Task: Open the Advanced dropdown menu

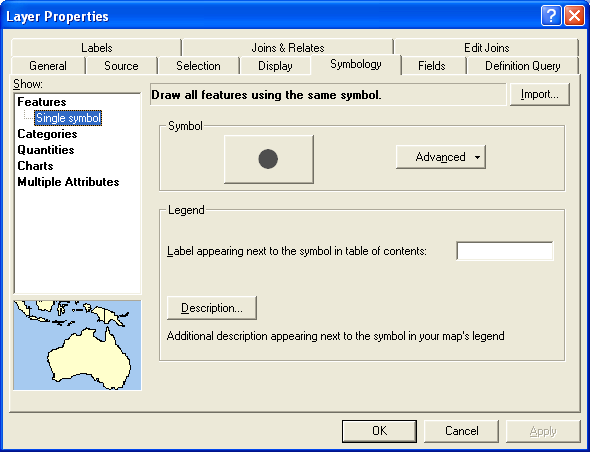Action: tap(441, 157)
